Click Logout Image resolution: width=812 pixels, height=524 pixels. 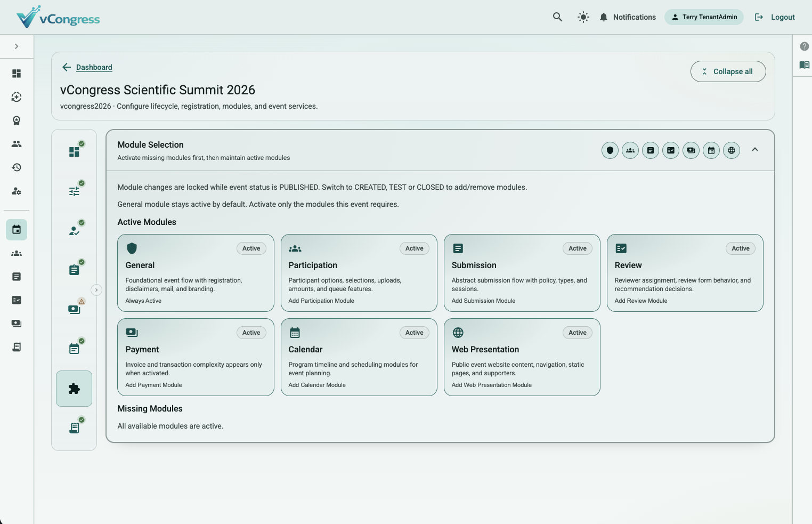(775, 17)
